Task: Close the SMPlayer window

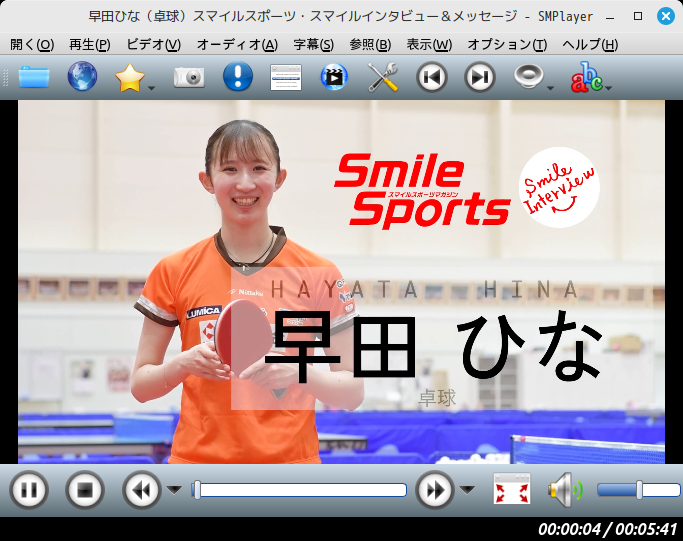Action: coord(666,17)
